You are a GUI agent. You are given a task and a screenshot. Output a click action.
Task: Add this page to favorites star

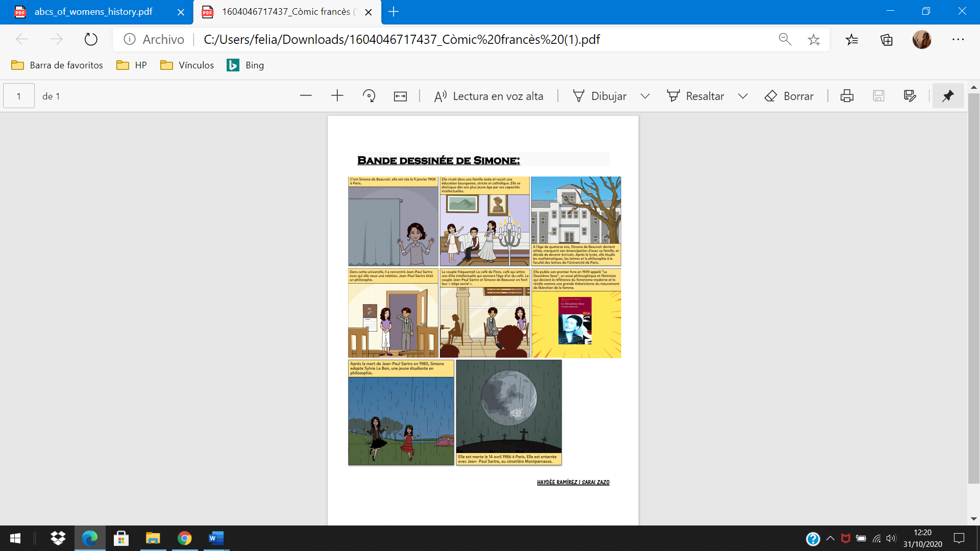click(x=814, y=39)
